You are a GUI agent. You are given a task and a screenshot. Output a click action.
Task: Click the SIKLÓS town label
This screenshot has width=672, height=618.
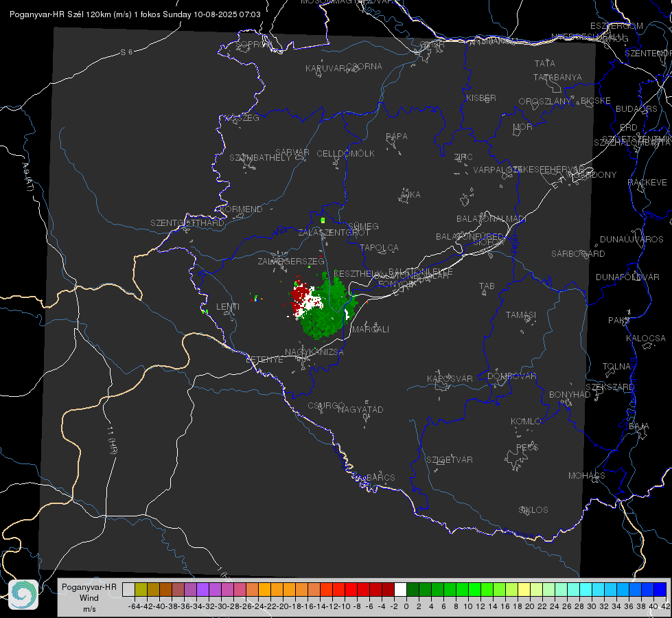[x=533, y=510]
